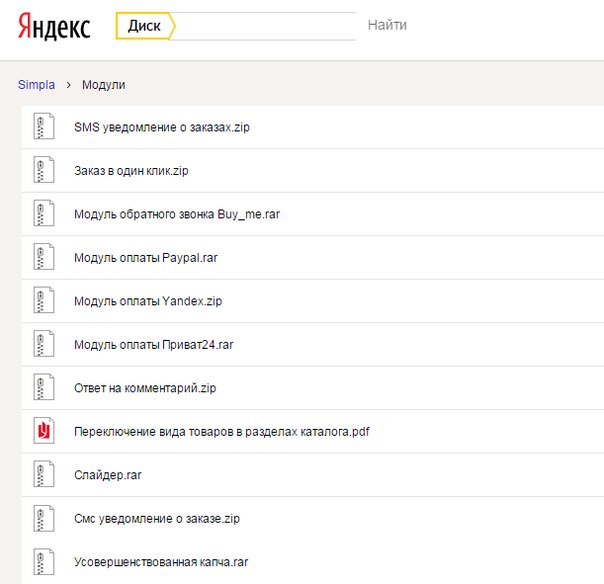
Task: Select file SMS уведомление о заказах.zip
Action: [162, 127]
